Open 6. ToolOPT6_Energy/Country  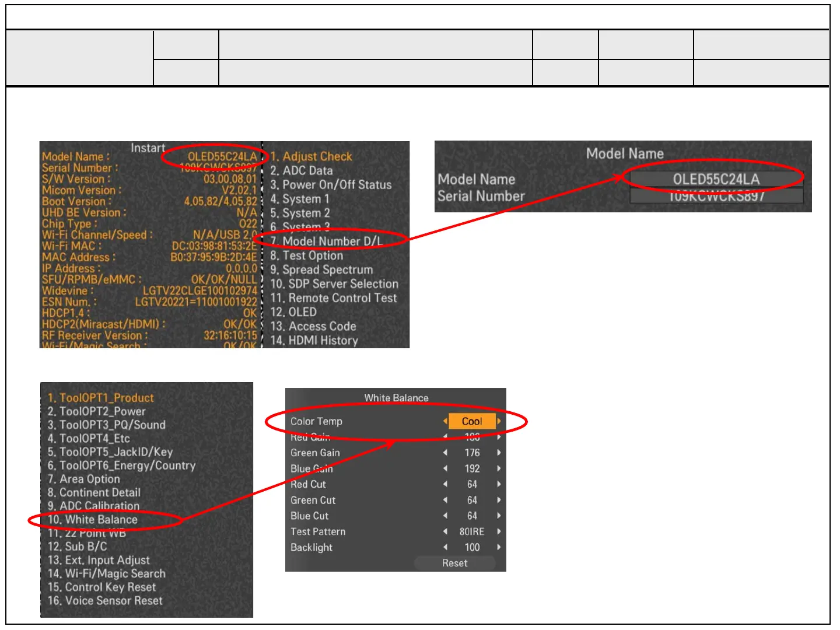(x=121, y=466)
